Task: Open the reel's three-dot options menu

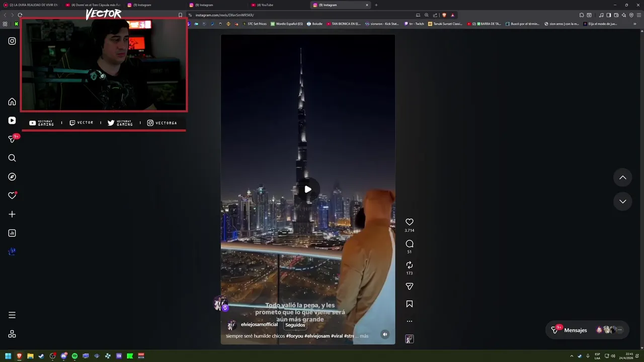Action: tap(410, 321)
